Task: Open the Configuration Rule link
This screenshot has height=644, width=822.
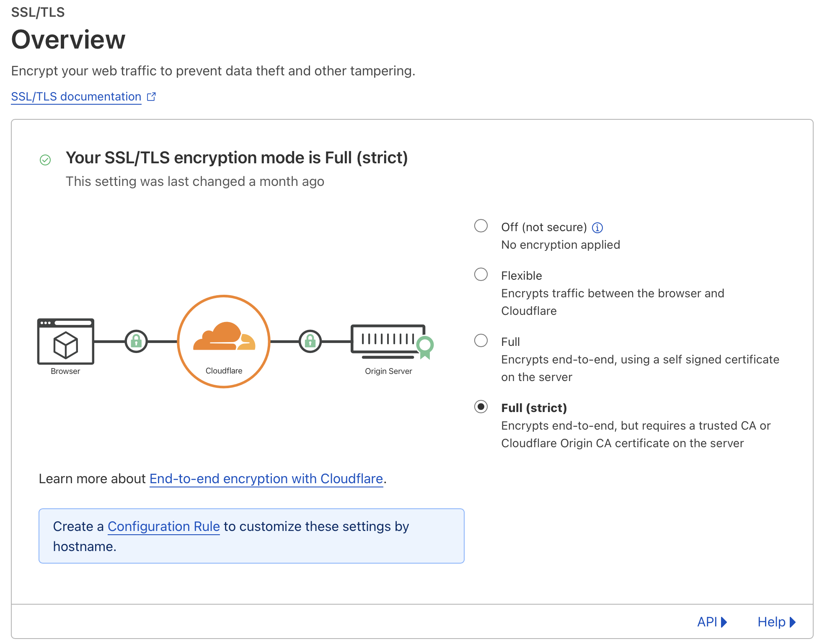Action: click(x=164, y=526)
